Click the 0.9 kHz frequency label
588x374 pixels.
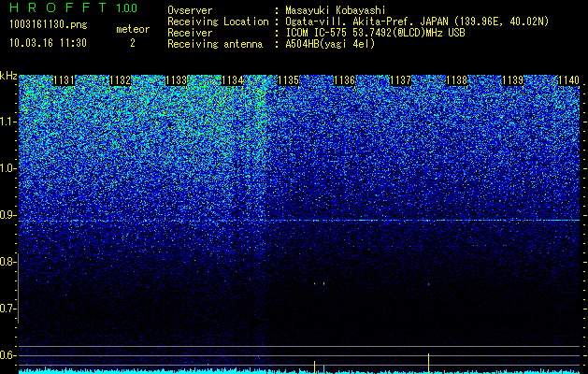[x=7, y=215]
